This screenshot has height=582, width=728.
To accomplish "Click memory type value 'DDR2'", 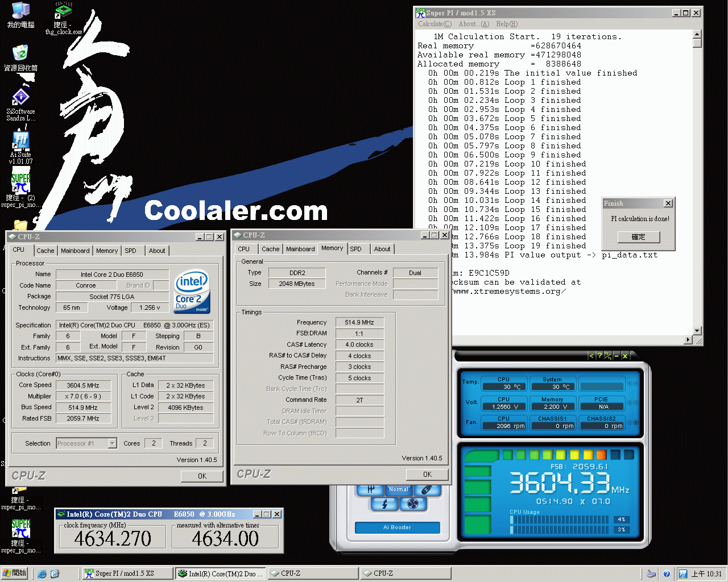I will (x=297, y=273).
